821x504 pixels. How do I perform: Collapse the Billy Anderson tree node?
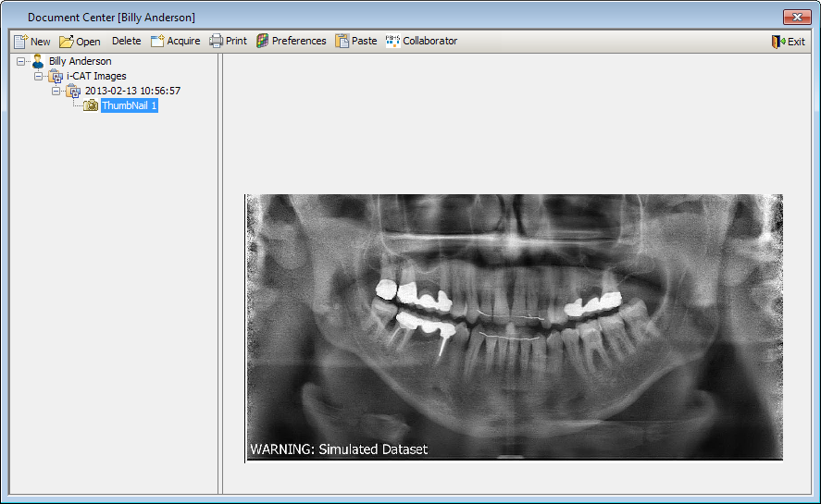[x=21, y=62]
